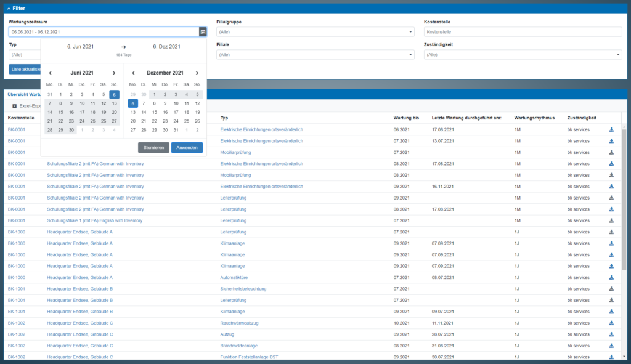631x364 pixels.
Task: Open the Typ filter dropdown
Action: [x=25, y=55]
